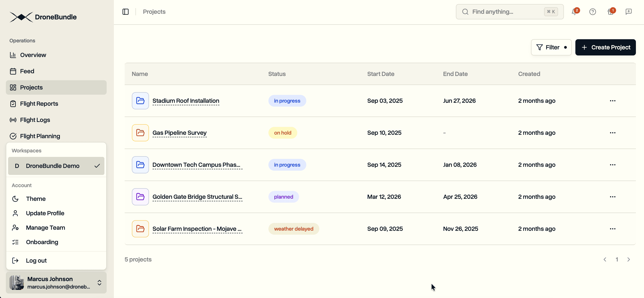
Task: Go to the next page of projects
Action: click(x=629, y=259)
